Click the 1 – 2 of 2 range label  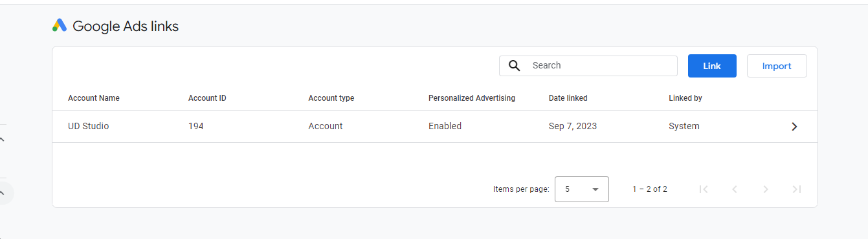650,189
